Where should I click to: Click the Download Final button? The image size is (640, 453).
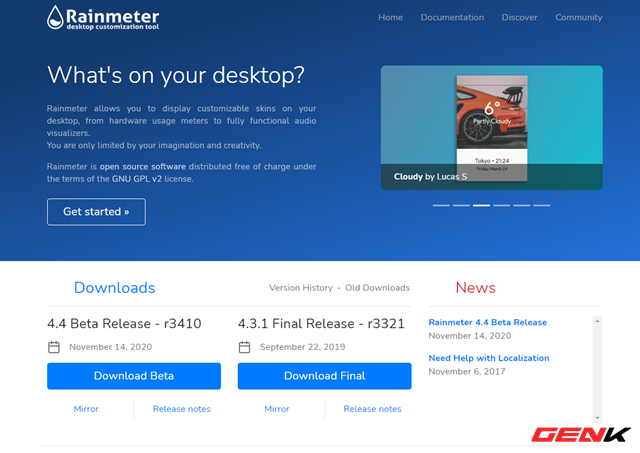pyautogui.click(x=324, y=376)
